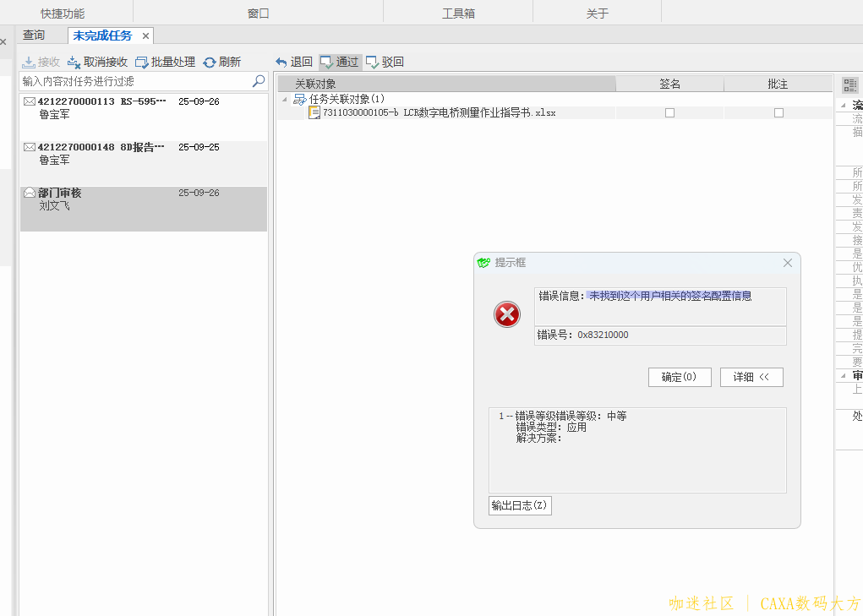Click 确定(O) in the error dialog
863x616 pixels.
coord(680,377)
